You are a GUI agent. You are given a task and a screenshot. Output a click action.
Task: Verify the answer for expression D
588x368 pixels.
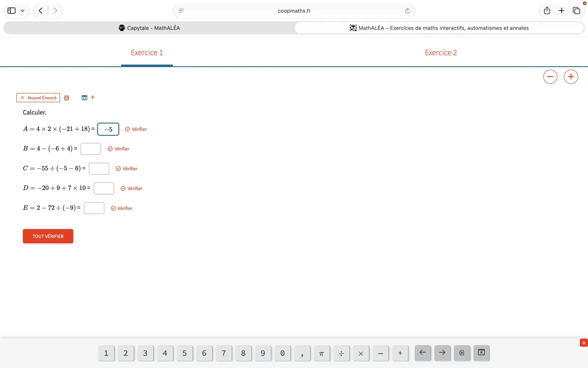click(x=131, y=188)
